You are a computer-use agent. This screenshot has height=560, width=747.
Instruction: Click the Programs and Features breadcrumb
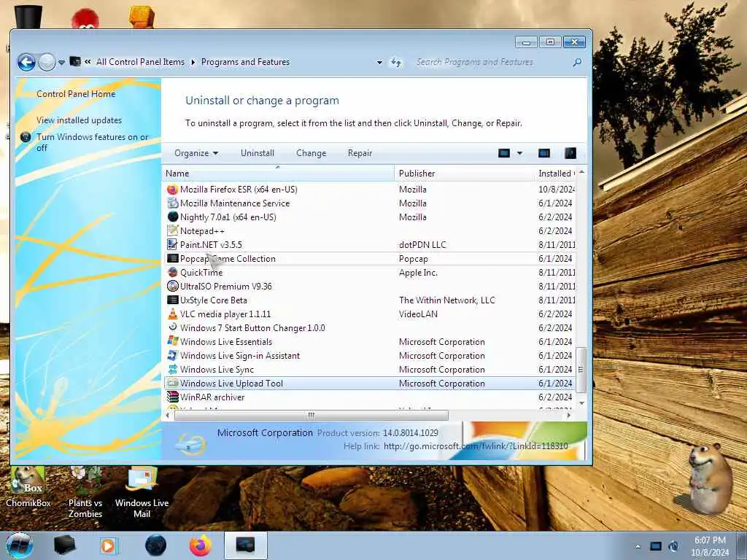coord(245,62)
